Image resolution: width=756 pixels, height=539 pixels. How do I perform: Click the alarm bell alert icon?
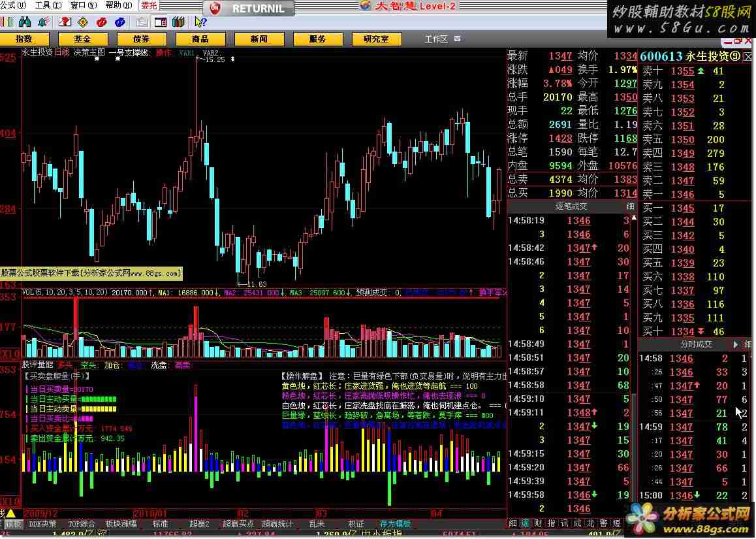click(x=44, y=22)
